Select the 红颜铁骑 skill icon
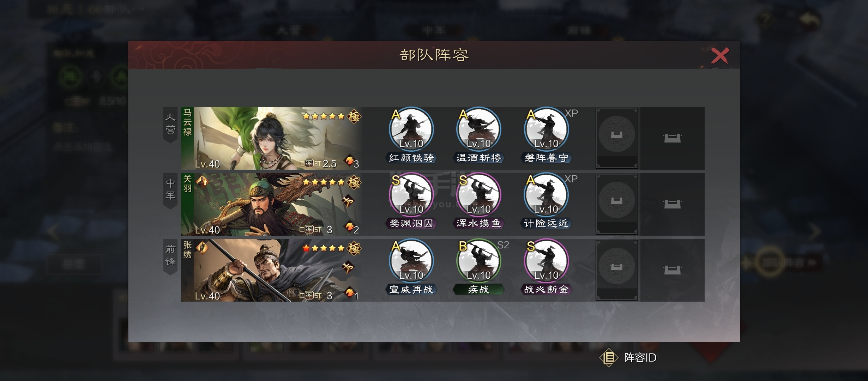The width and height of the screenshot is (868, 381). coord(411,129)
